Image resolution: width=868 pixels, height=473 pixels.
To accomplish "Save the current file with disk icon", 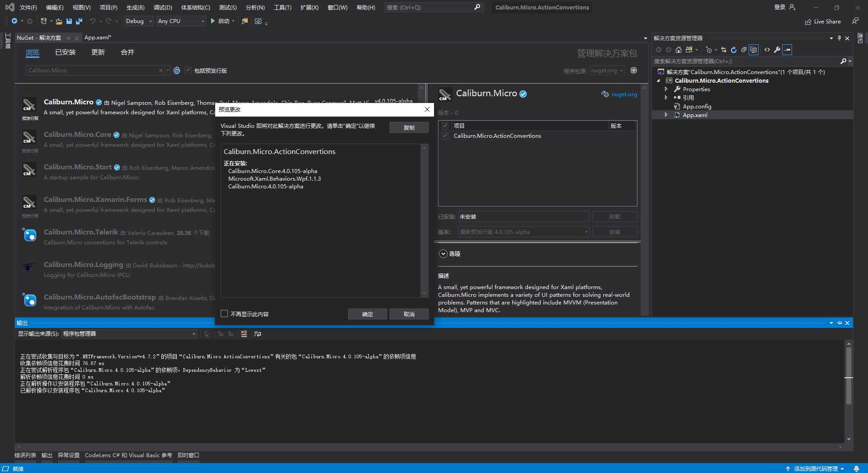I will click(69, 21).
